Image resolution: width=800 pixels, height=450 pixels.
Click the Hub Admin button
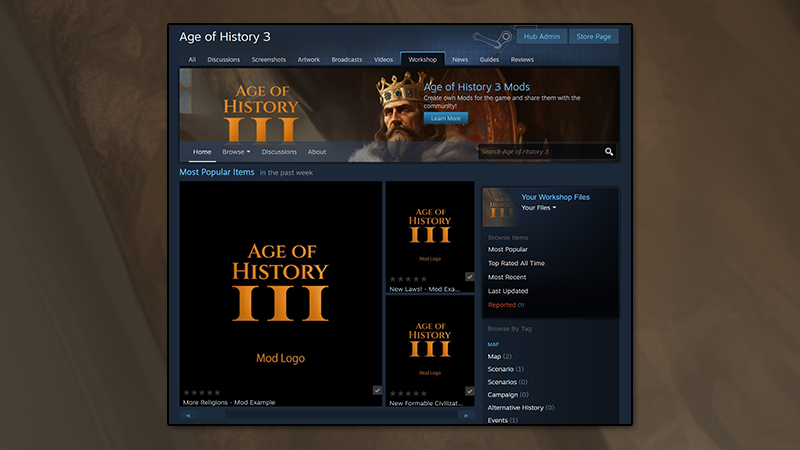tap(541, 36)
